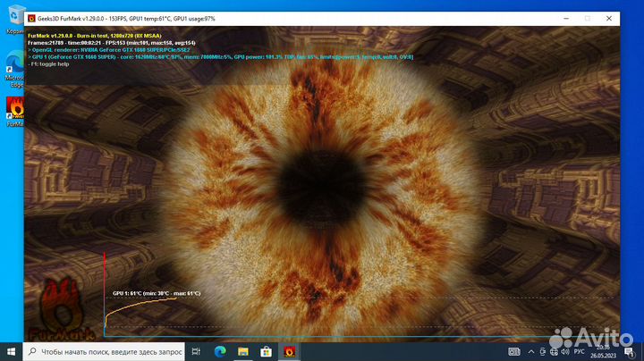Viewport: 644px width, 361px height.
Task: Click the FurMark flame logo in the render window
Action: coord(62,310)
